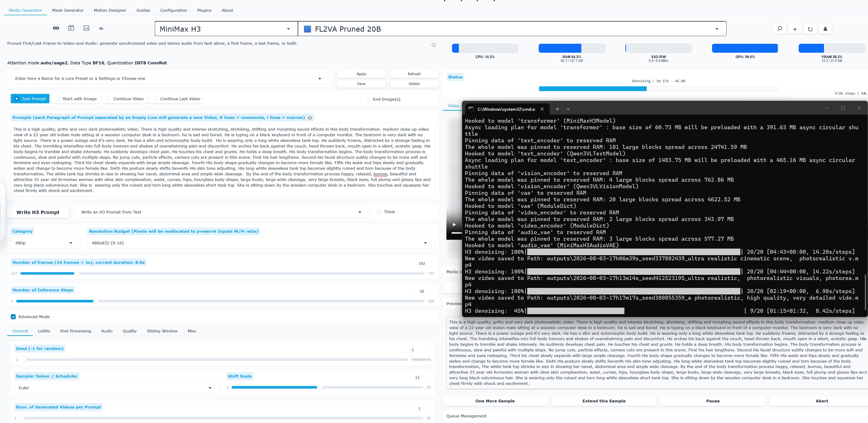Click the audio waveform icon in the top toolbar
The height and width of the screenshot is (423, 868).
[102, 29]
